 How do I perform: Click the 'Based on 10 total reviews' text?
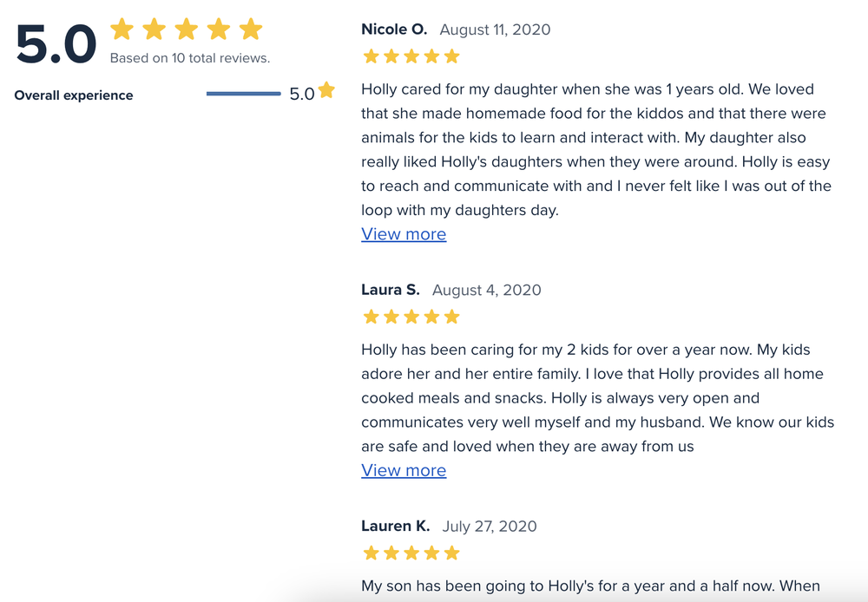(x=189, y=59)
